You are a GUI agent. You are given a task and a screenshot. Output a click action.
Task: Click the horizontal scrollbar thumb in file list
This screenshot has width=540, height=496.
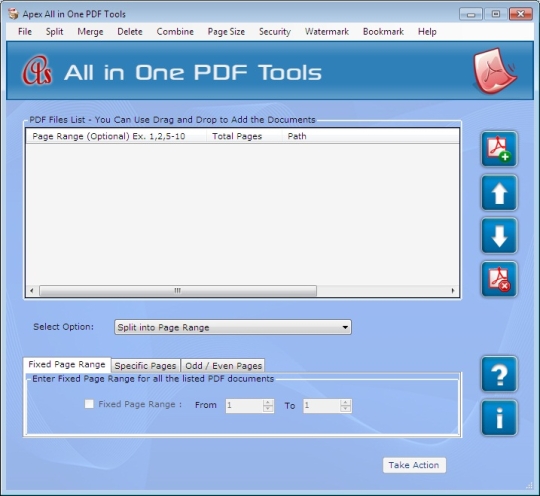pyautogui.click(x=178, y=291)
